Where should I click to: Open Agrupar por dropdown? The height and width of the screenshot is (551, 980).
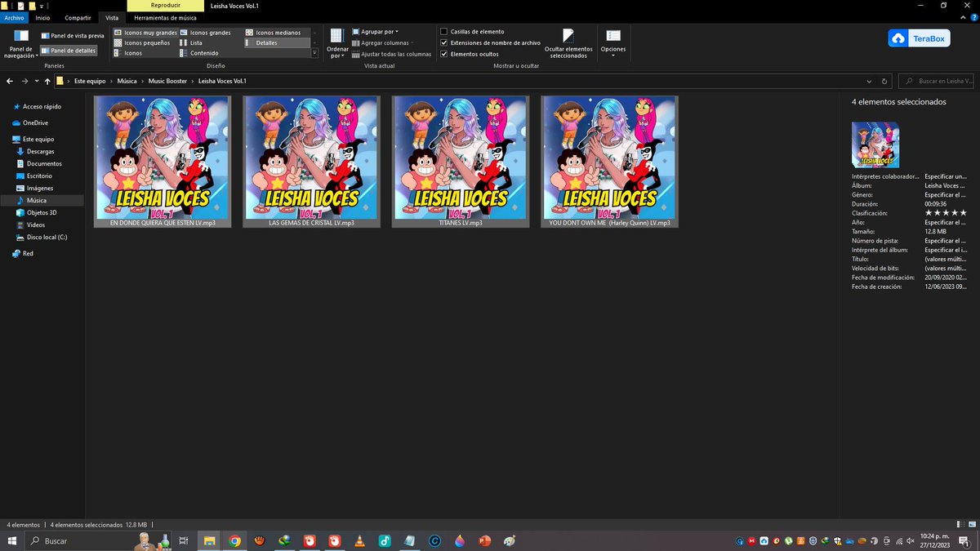pyautogui.click(x=375, y=32)
